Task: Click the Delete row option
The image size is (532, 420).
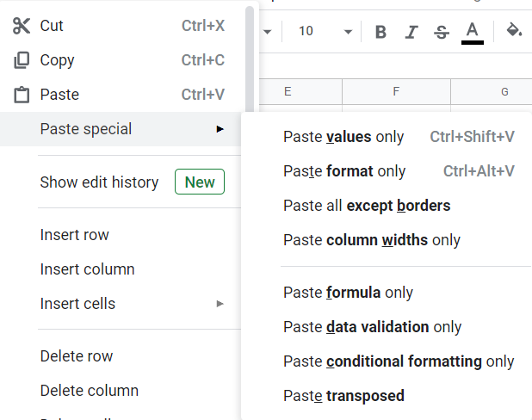Action: click(x=77, y=356)
